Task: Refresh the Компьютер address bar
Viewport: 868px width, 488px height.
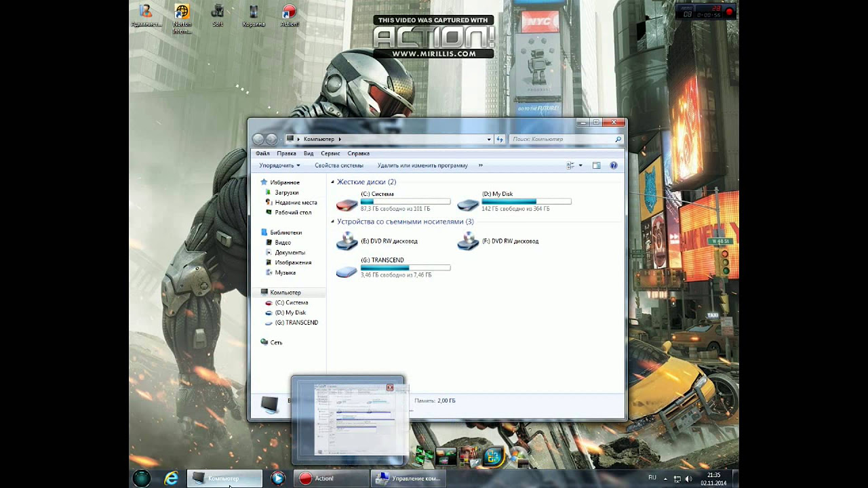Action: coord(500,139)
